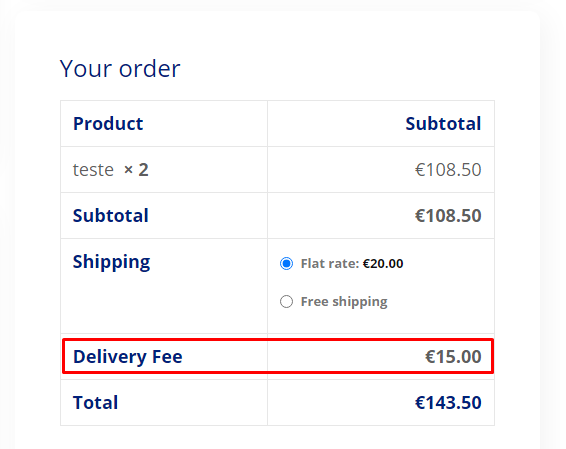Screen dimensions: 566x449
Task: Click the teste product name
Action: tap(93, 170)
